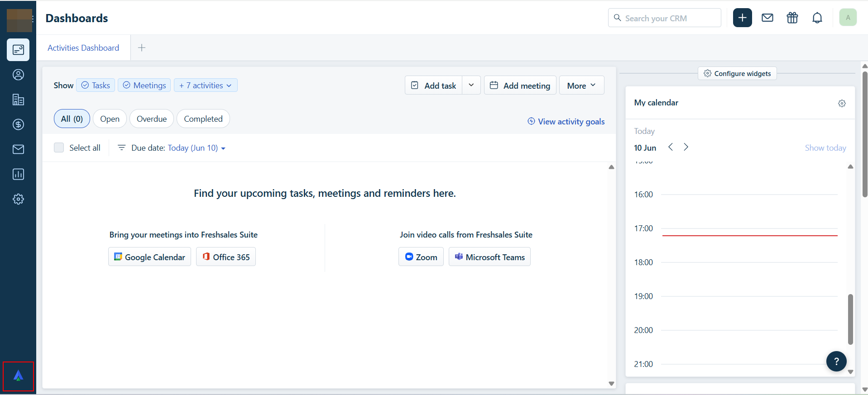868x395 pixels.
Task: Open My calendar widget settings gear
Action: click(842, 103)
